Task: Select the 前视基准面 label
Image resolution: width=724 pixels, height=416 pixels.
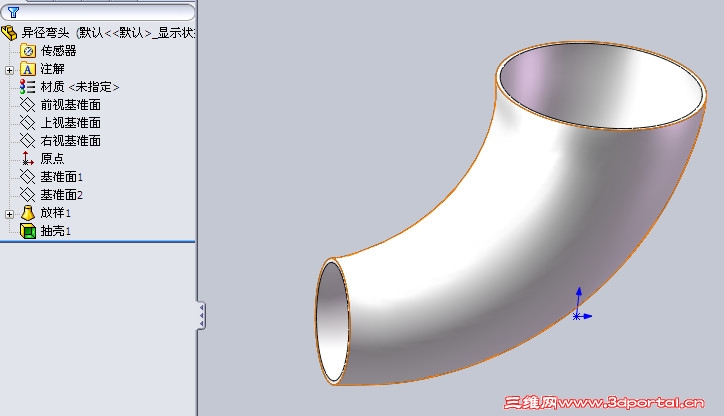Action: coord(71,105)
